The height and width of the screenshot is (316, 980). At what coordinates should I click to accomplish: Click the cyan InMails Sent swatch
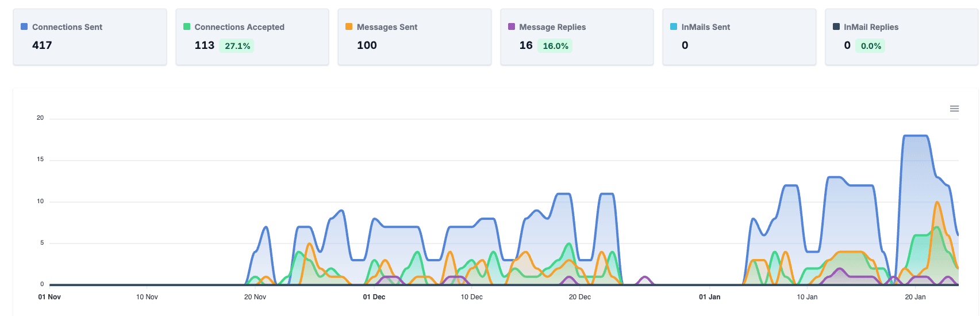[x=674, y=26]
